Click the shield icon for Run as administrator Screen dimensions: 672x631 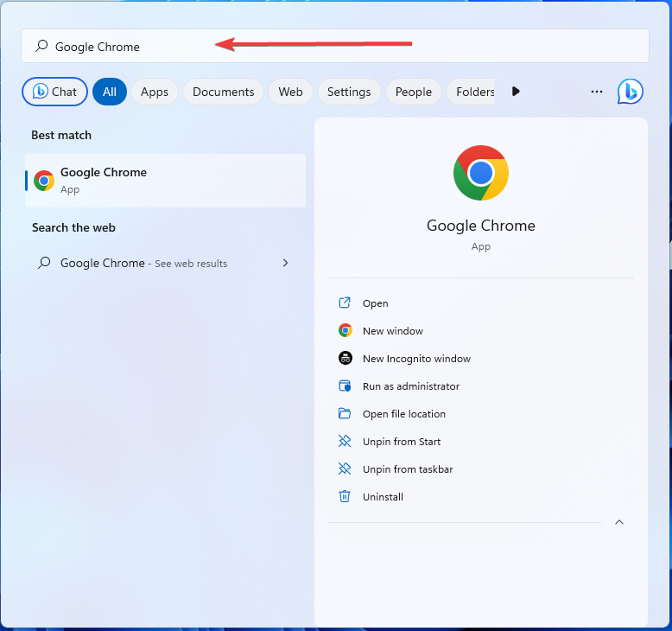point(345,386)
